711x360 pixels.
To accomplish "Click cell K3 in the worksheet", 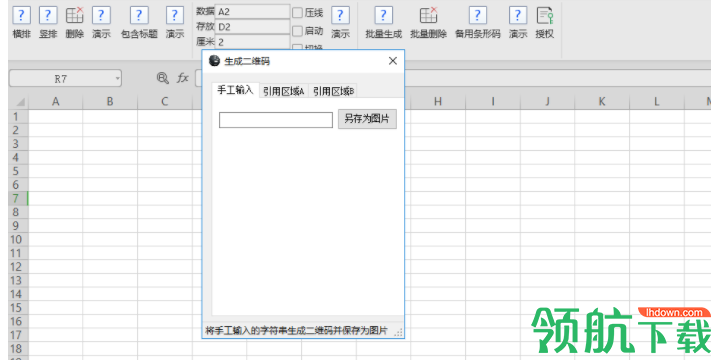I will tap(602, 144).
